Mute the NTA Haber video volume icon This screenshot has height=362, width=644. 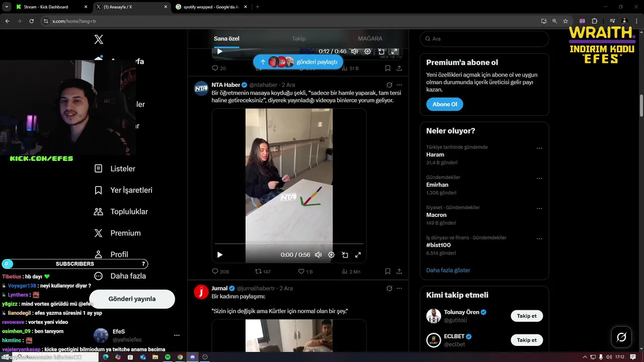318,255
